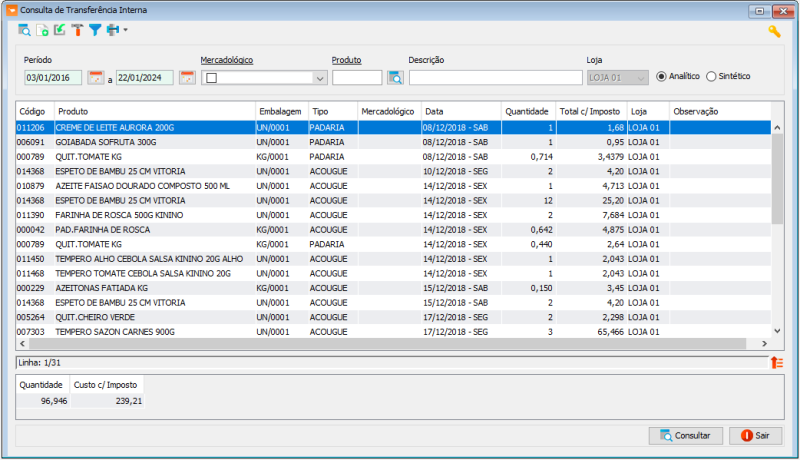
Task: Click the Produto underlined label link
Action: click(x=346, y=60)
